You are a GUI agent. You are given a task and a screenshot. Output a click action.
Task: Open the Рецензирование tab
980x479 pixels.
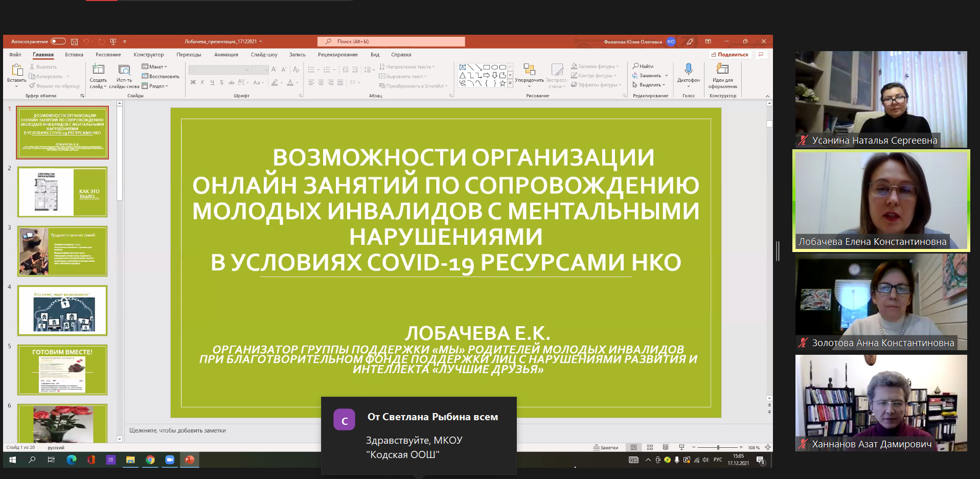[337, 55]
